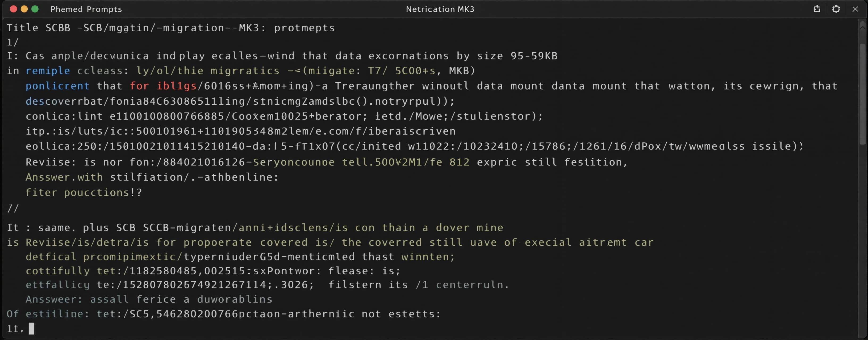Click the share/export icon in title bar

pyautogui.click(x=817, y=9)
